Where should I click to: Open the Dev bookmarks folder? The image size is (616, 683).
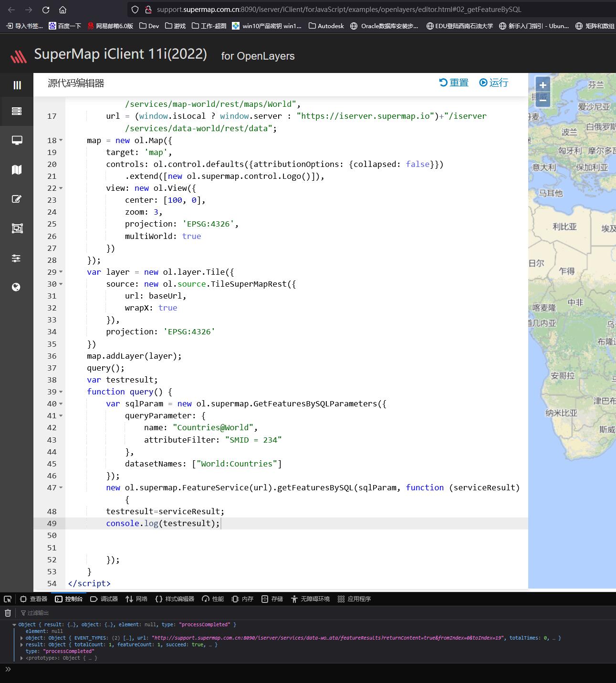pyautogui.click(x=149, y=26)
